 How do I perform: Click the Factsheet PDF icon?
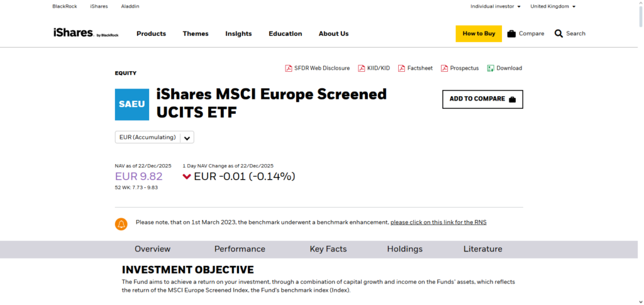point(401,68)
